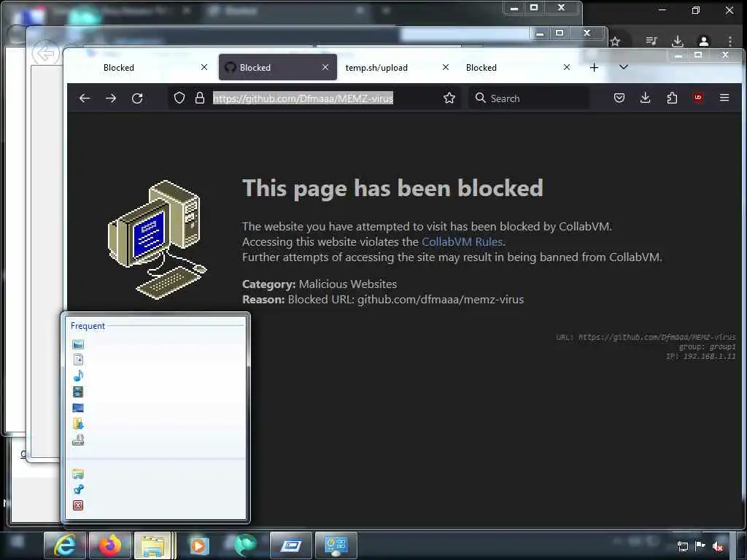This screenshot has height=560, width=747.
Task: Open the Run dialog taskbar button
Action: coord(290,545)
